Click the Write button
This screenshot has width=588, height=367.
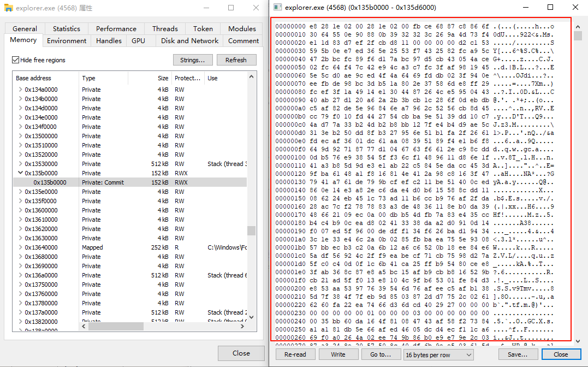[x=338, y=354]
